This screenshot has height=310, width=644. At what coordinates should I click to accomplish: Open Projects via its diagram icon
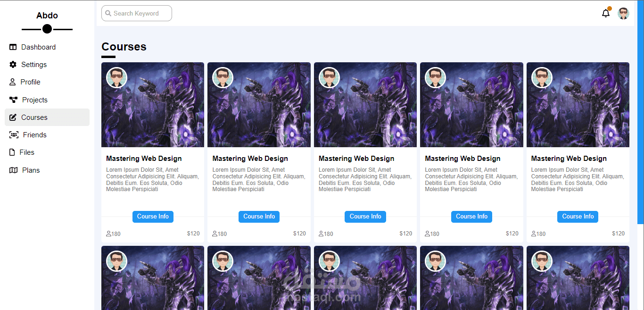[13, 100]
